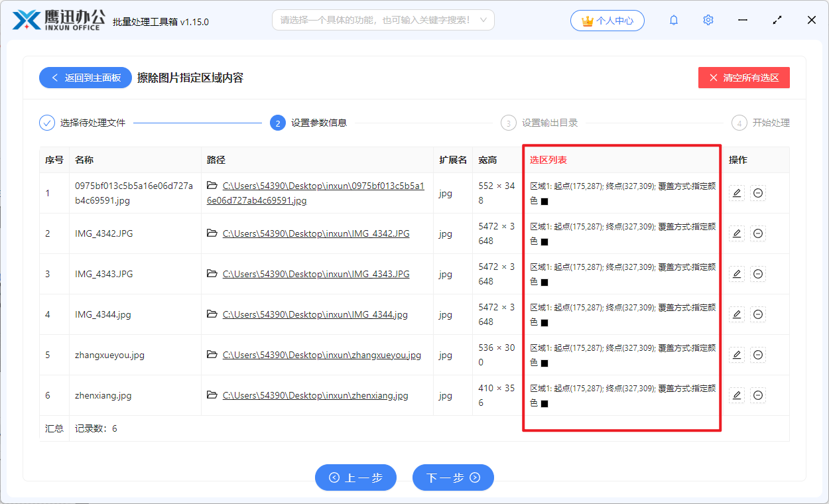Open the application settings via gear icon

tap(708, 20)
